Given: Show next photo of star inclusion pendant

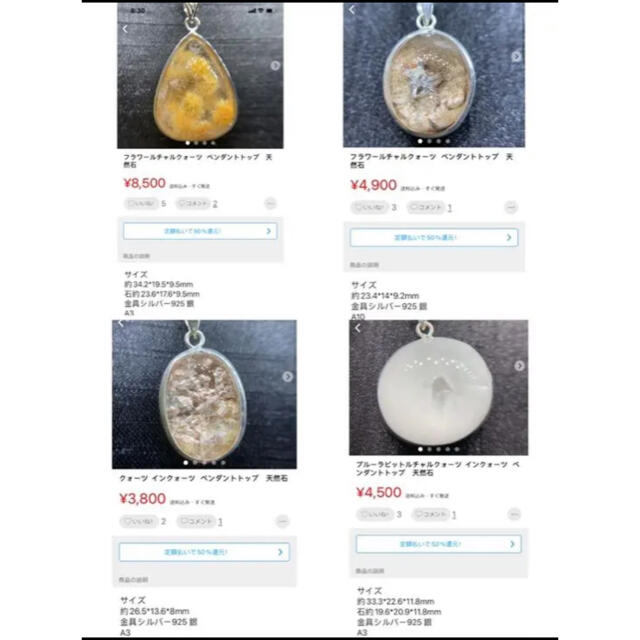Looking at the screenshot, I should [516, 56].
